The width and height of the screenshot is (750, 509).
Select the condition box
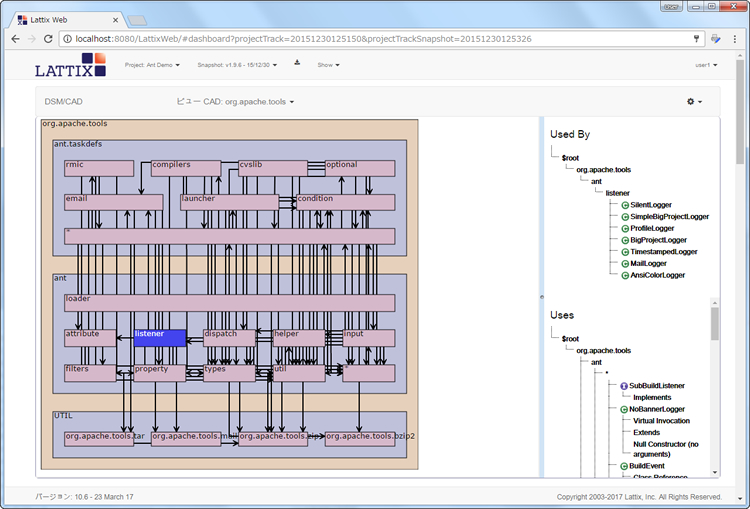click(x=346, y=202)
